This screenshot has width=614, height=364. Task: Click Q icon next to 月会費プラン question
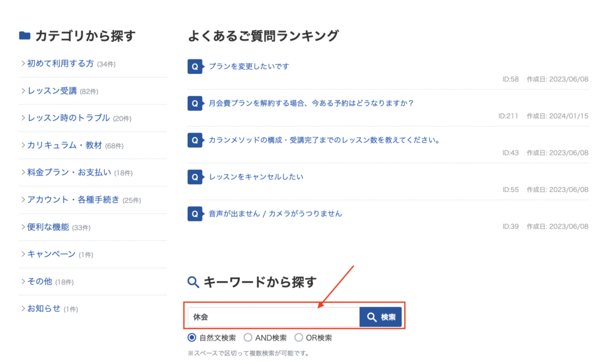pyautogui.click(x=195, y=103)
